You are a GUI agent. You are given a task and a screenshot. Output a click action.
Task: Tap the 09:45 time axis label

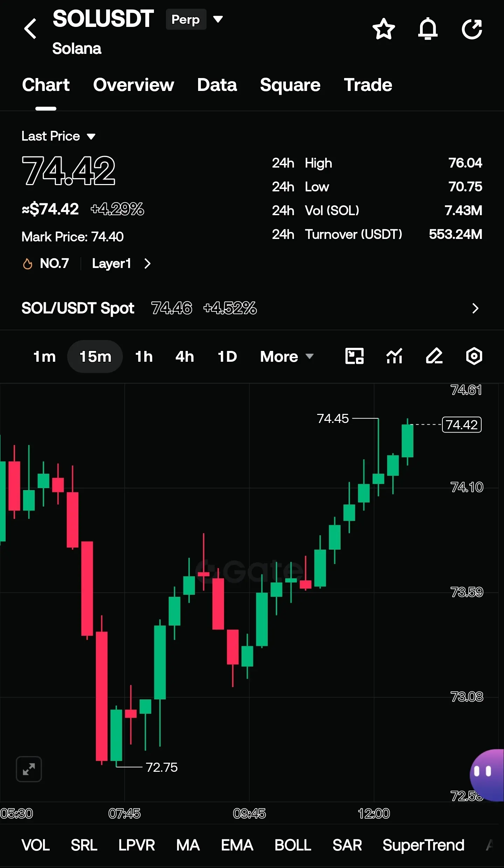(x=249, y=813)
